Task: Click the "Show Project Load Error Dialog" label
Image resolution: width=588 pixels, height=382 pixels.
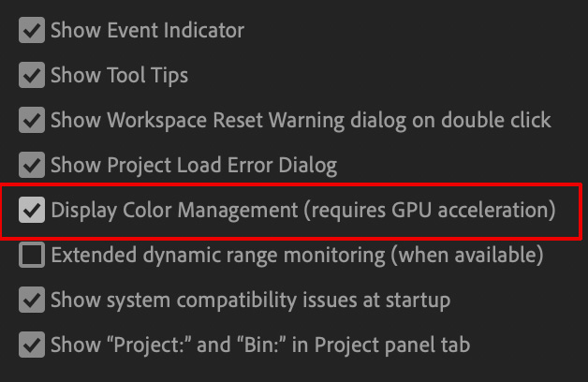Action: tap(193, 166)
